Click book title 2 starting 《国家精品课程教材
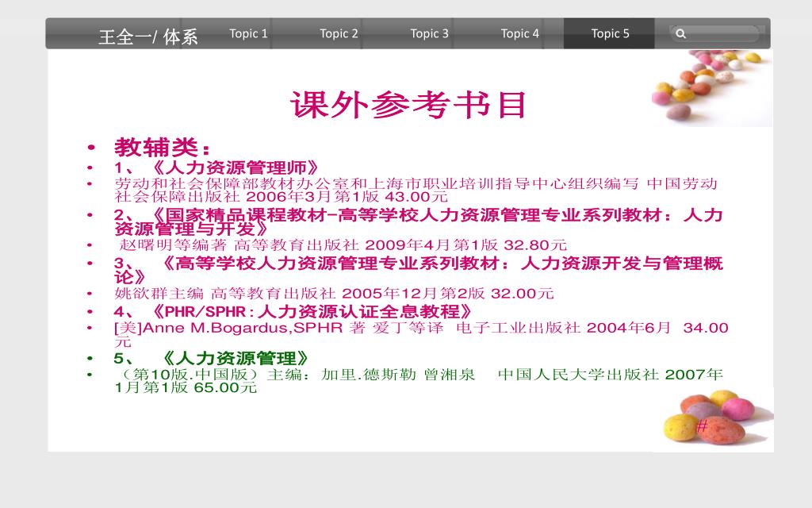The width and height of the screenshot is (812, 508). [x=419, y=222]
